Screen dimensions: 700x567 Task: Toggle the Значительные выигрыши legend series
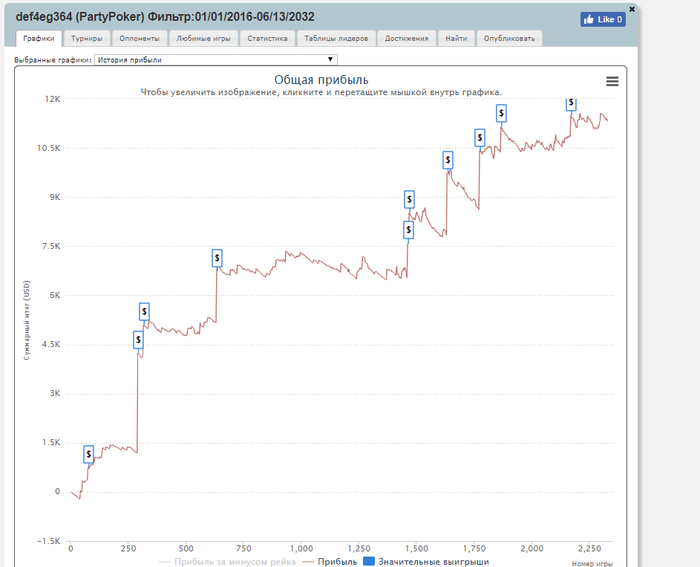click(x=426, y=562)
